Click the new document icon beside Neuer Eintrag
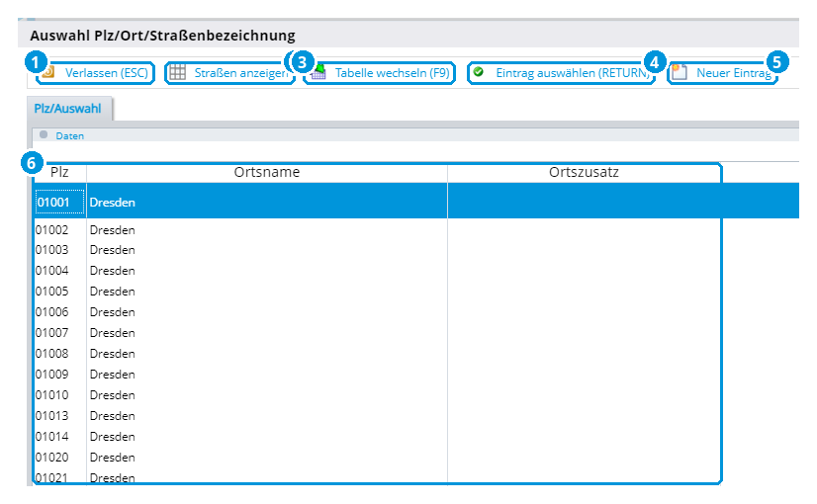 click(x=679, y=72)
